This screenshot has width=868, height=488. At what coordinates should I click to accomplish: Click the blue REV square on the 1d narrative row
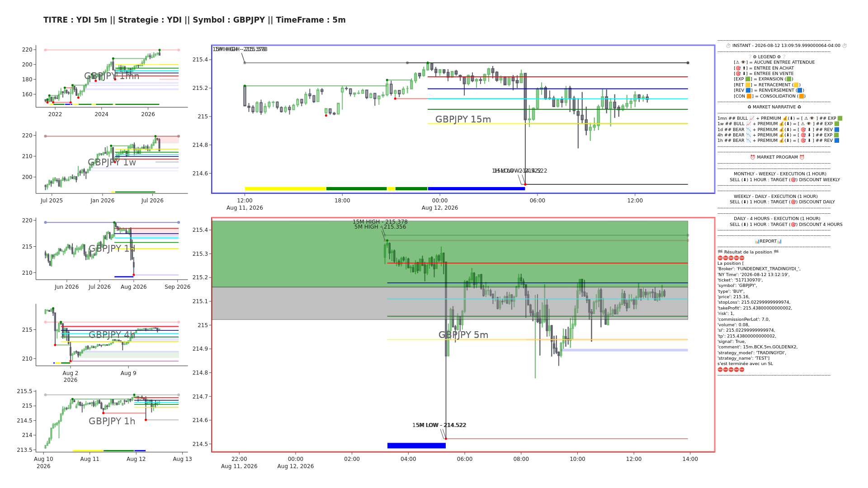837,130
